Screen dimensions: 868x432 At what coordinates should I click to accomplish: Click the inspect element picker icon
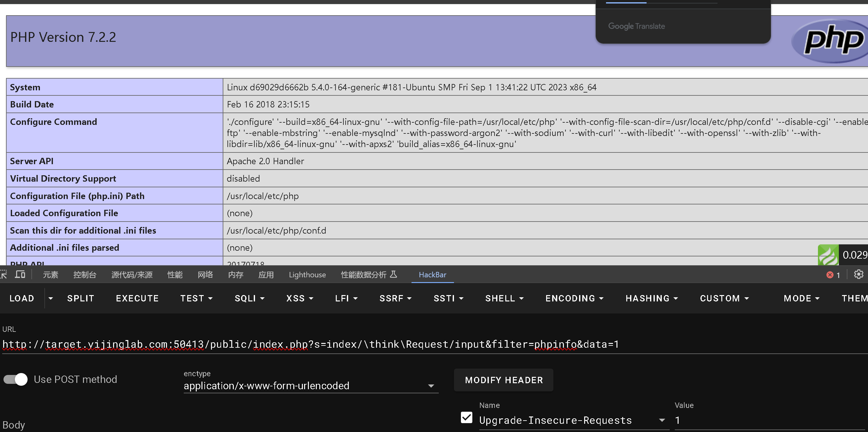pos(3,274)
